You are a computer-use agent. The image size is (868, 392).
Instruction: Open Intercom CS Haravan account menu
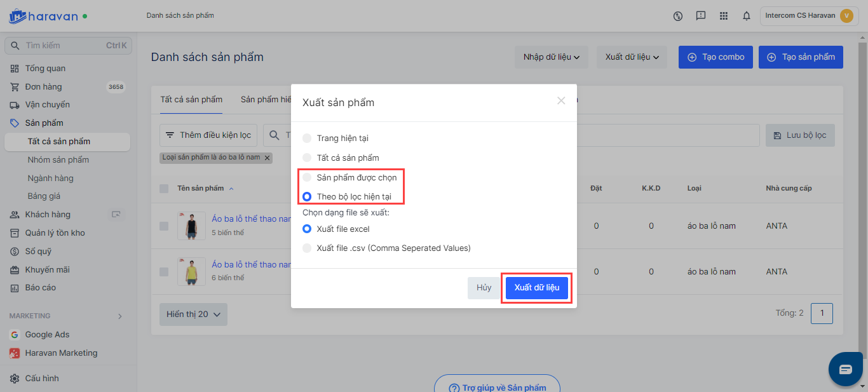point(809,16)
